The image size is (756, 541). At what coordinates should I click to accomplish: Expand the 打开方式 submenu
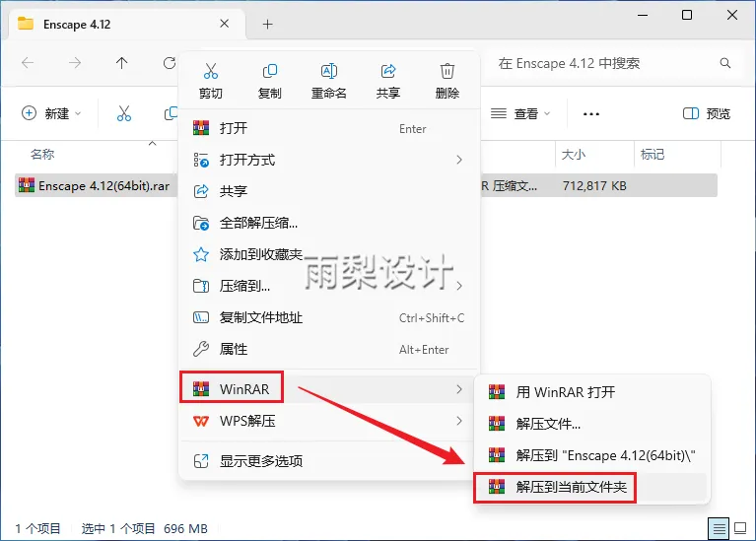[329, 160]
